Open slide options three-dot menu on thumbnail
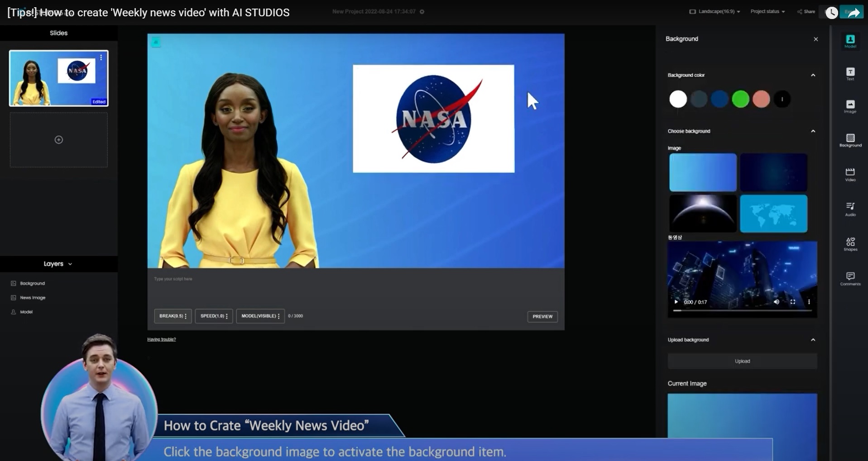The height and width of the screenshot is (461, 868). click(x=101, y=57)
